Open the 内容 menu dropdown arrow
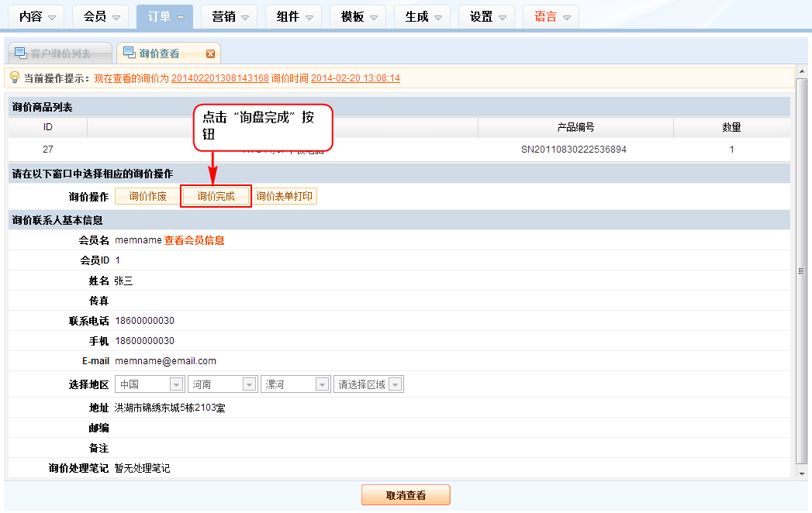The height and width of the screenshot is (513, 812). point(52,17)
